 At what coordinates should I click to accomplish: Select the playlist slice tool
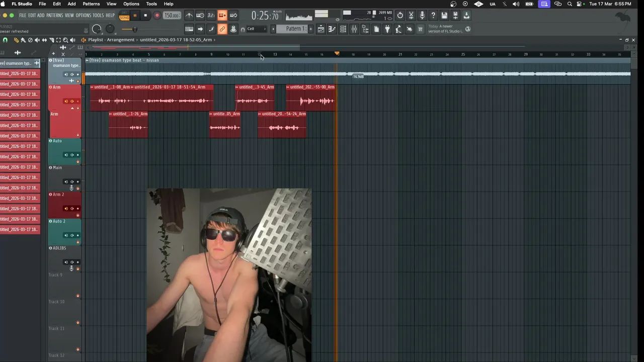tap(51, 40)
